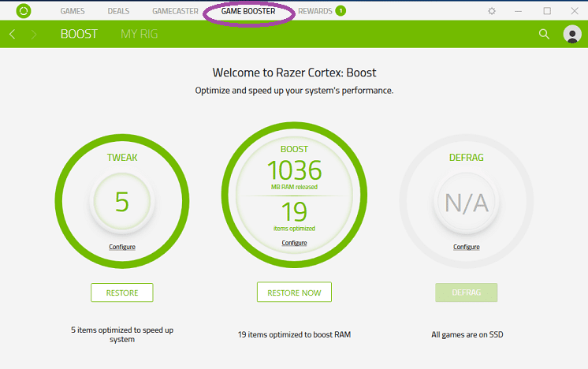588x369 pixels.
Task: Click the Tweak count 5 dial
Action: click(122, 201)
